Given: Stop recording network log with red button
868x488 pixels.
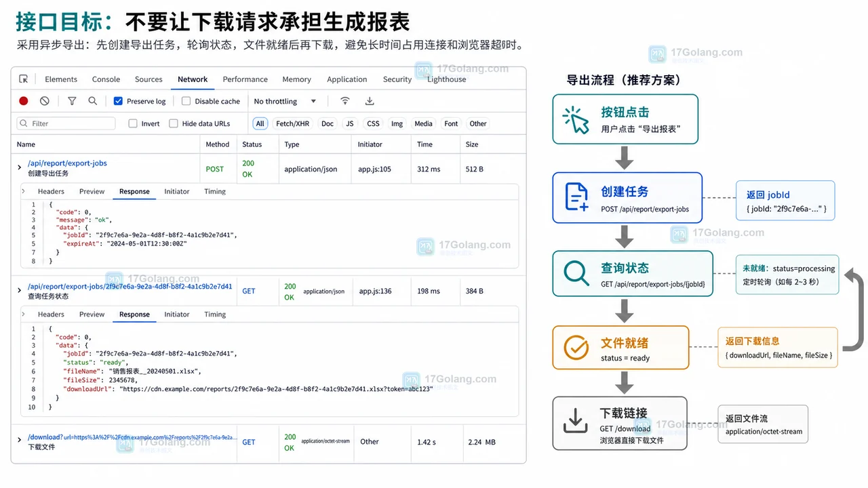Looking at the screenshot, I should (x=24, y=101).
